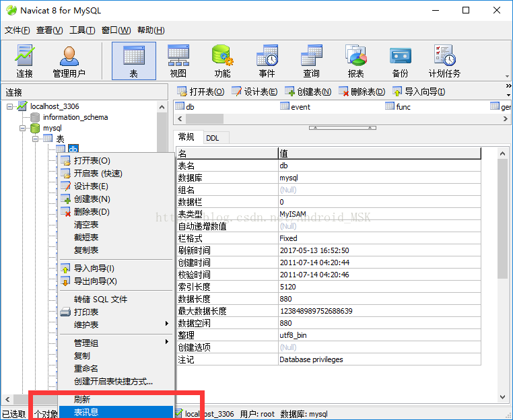Open the 查询 (Query) toolbar icon
Screen dimensions: 513x420
tap(312, 61)
